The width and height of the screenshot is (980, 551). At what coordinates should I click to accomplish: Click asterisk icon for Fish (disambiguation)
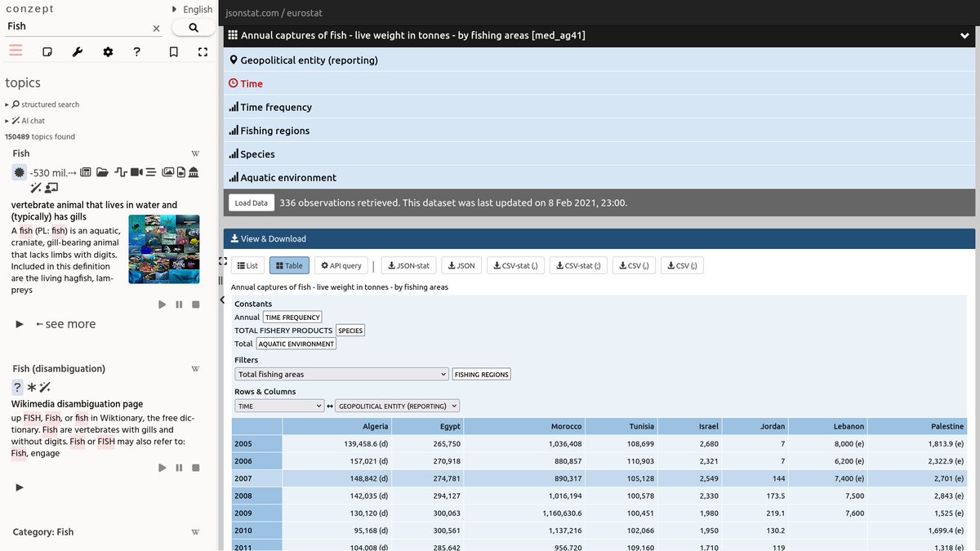pyautogui.click(x=32, y=388)
